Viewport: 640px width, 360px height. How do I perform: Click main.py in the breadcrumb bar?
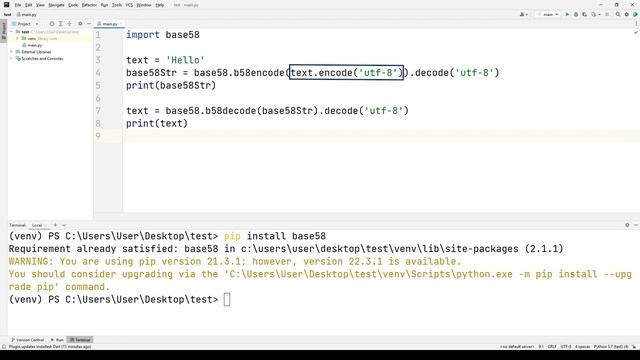[27, 14]
